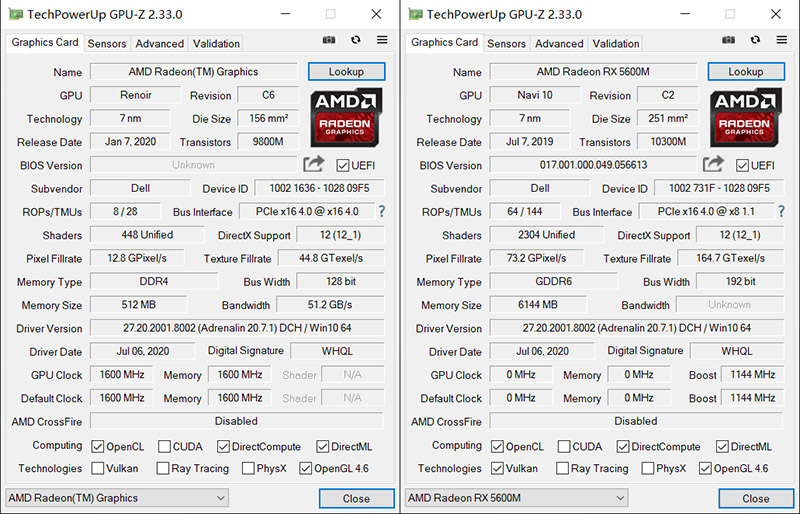
Task: Toggle CUDA checkbox in left window
Action: [164, 447]
